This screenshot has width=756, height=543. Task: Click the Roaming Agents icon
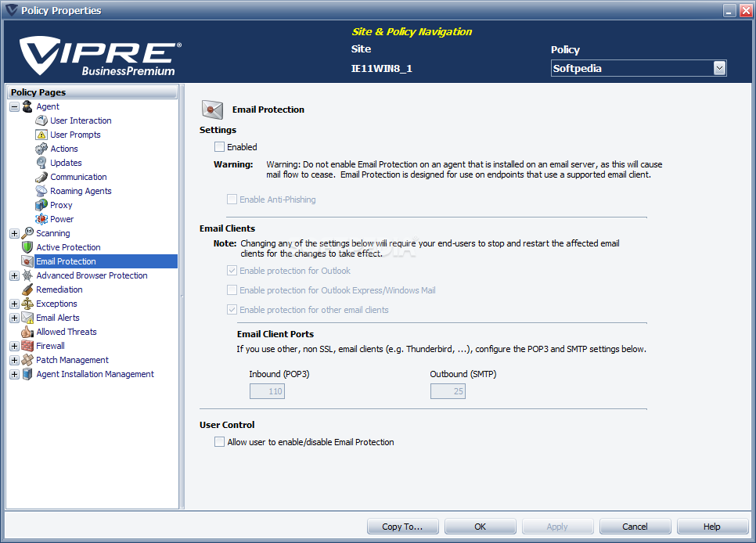41,191
